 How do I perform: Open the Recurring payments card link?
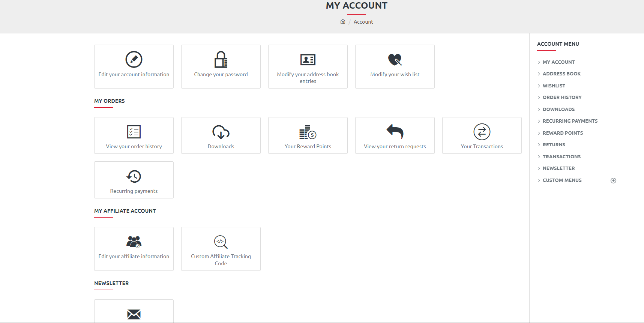click(x=134, y=191)
